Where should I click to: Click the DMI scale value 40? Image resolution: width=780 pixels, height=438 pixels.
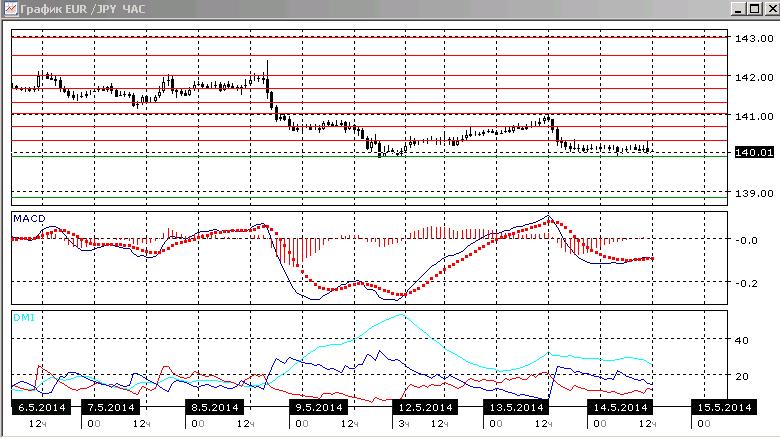(741, 340)
